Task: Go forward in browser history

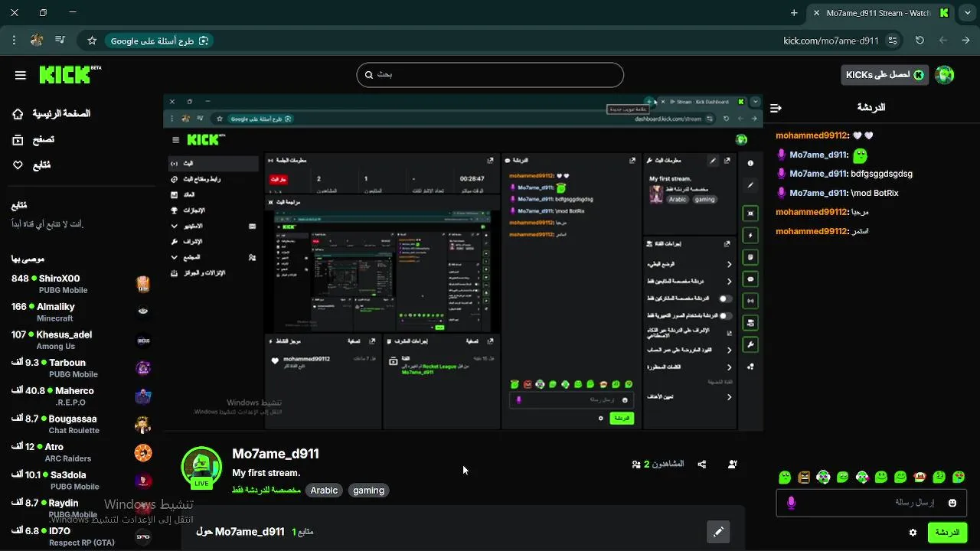Action: [x=943, y=41]
